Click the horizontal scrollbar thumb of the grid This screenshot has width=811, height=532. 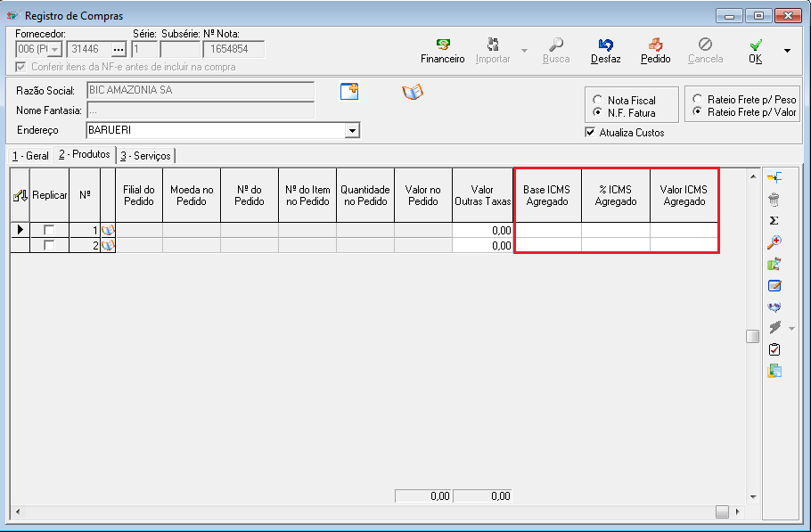coord(722,512)
